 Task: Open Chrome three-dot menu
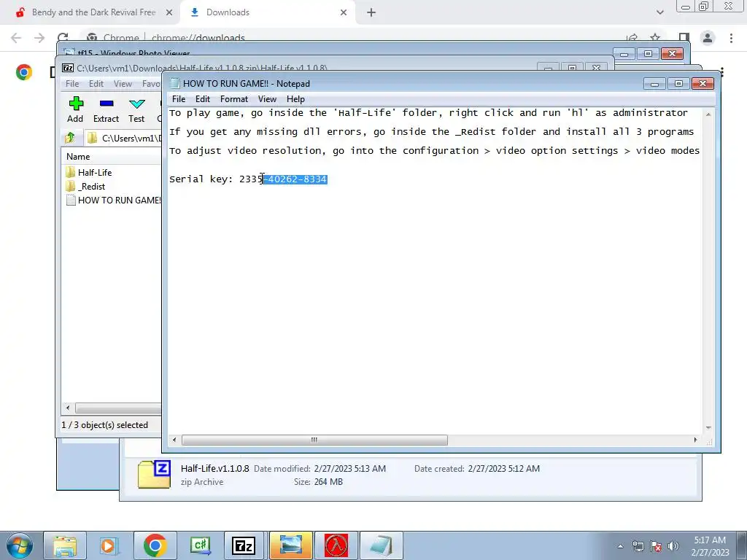[x=731, y=38]
